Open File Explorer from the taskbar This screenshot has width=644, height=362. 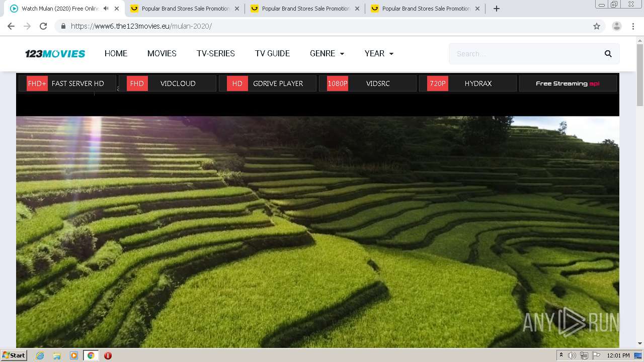point(57,355)
